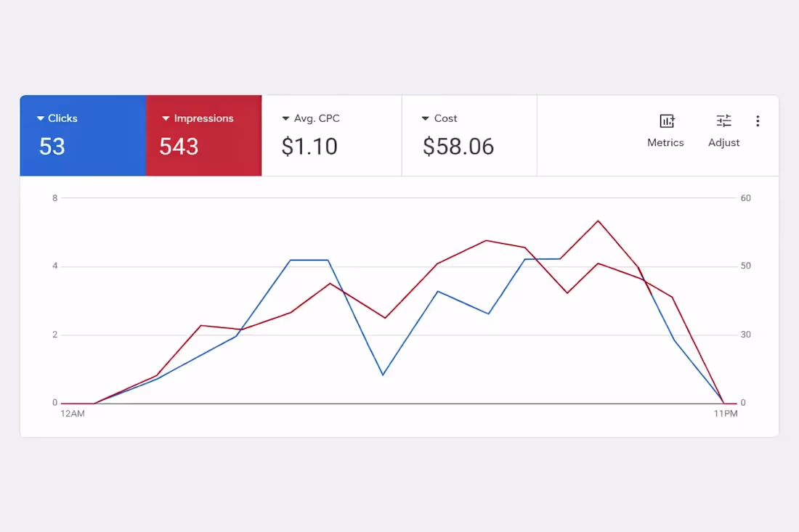This screenshot has height=532, width=799.
Task: Click the triangle indicator next to Cost
Action: click(x=425, y=118)
